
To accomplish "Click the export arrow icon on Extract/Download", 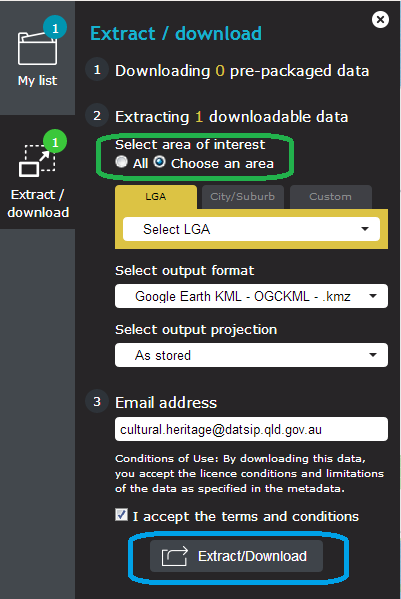I will click(x=175, y=556).
